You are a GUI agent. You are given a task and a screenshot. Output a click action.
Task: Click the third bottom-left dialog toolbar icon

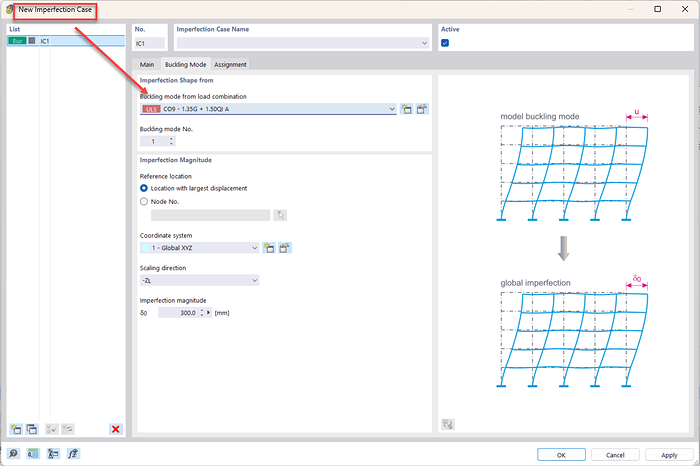tap(53, 454)
